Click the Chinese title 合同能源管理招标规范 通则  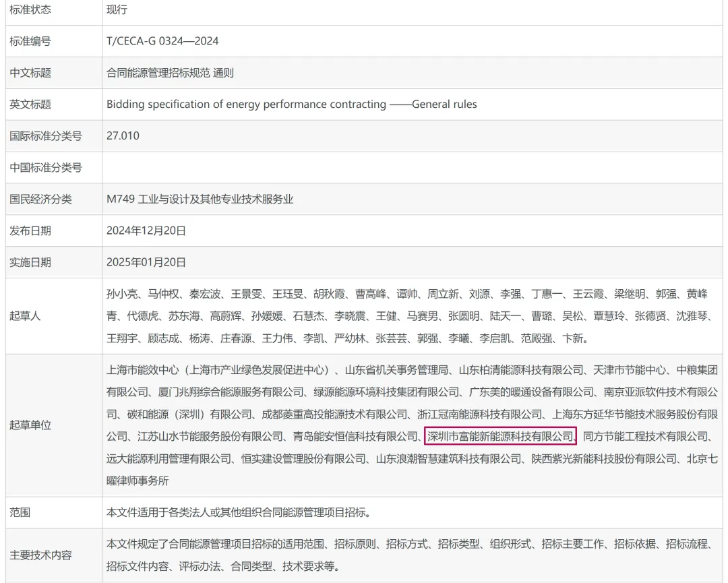170,73
